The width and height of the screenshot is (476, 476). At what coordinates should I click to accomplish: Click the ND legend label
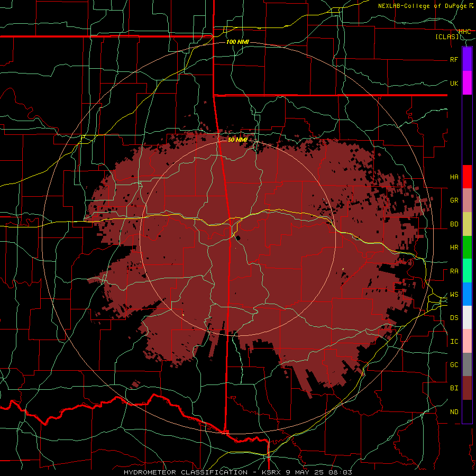[454, 412]
